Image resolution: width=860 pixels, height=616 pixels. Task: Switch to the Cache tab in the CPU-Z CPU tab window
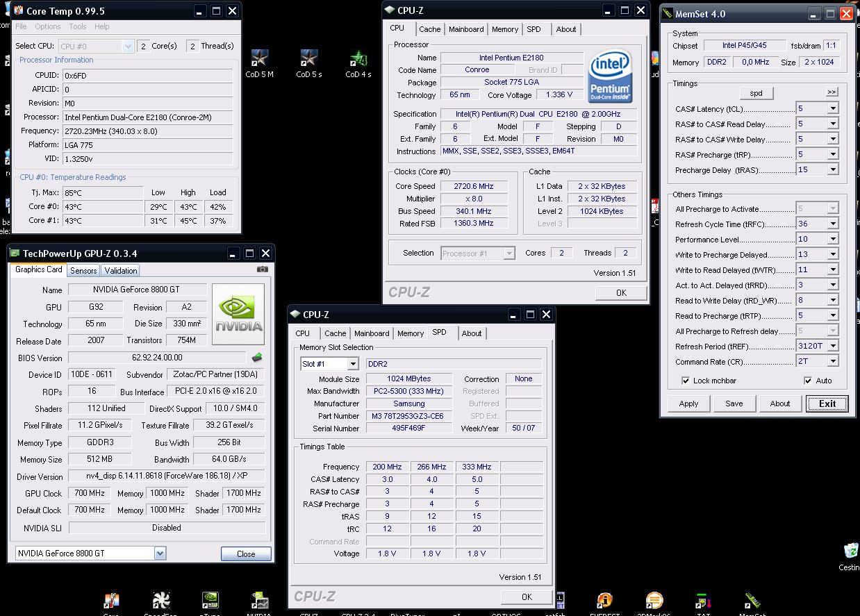click(429, 29)
